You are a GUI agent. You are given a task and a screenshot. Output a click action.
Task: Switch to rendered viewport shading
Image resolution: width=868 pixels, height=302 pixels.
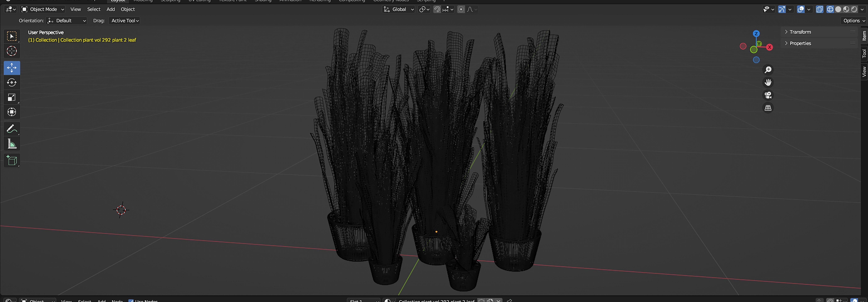click(854, 9)
